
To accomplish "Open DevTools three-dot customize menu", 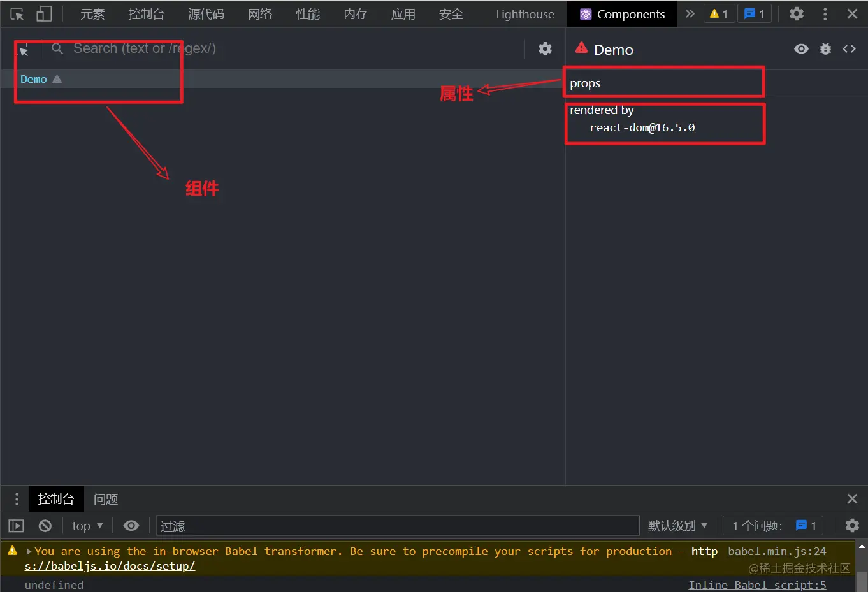I will [825, 13].
